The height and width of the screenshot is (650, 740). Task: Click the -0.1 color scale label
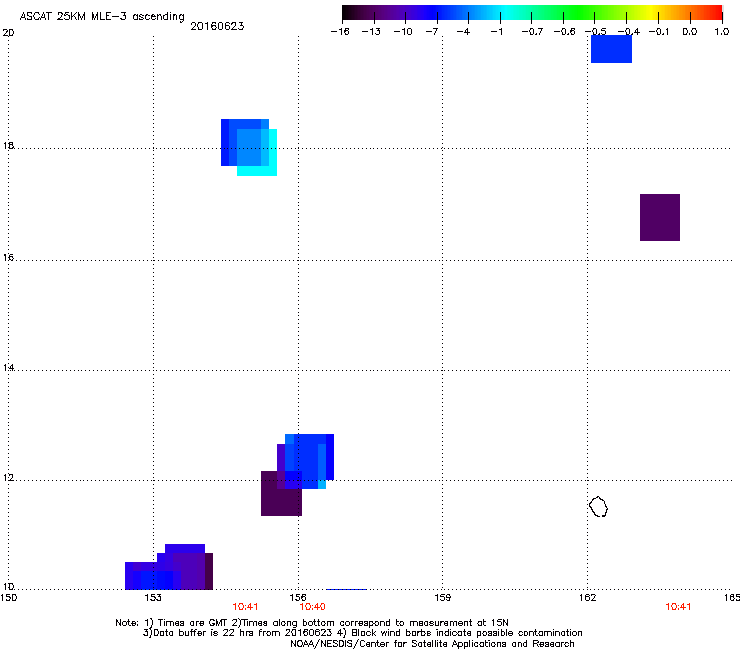pyautogui.click(x=659, y=32)
